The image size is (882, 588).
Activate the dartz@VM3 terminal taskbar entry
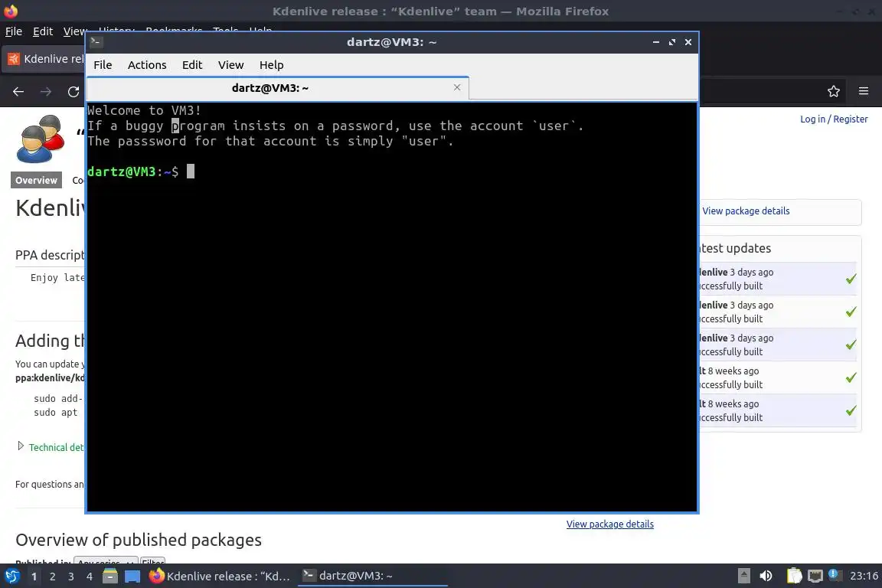pyautogui.click(x=372, y=576)
